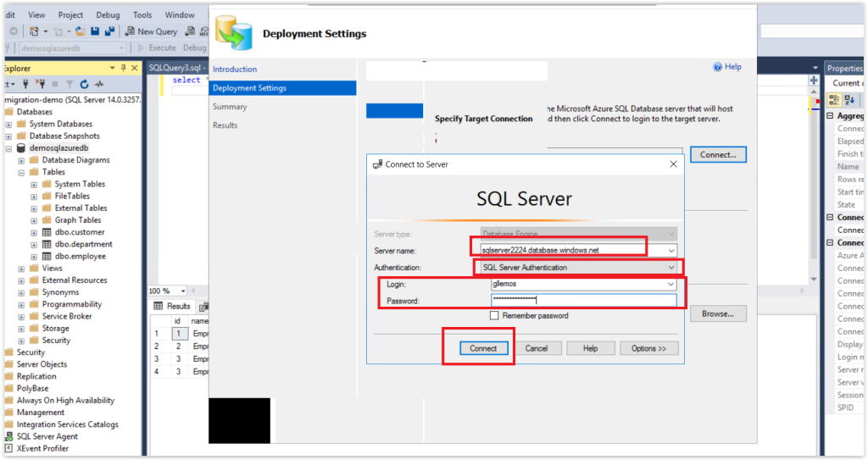Click the Open File folder icon
The height and width of the screenshot is (460, 868).
[81, 31]
